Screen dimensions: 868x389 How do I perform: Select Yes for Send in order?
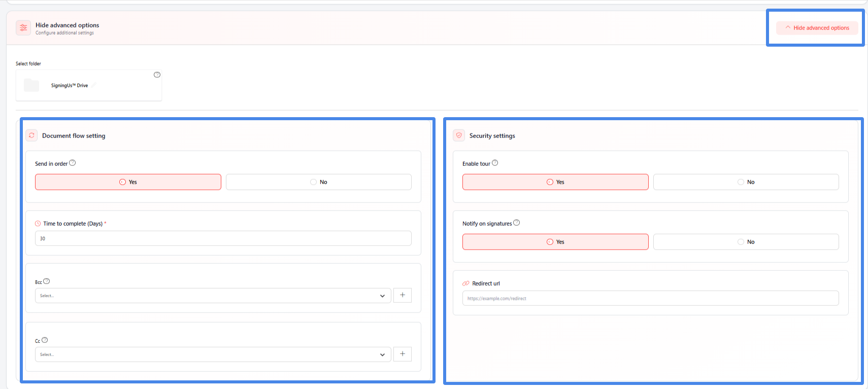click(128, 182)
